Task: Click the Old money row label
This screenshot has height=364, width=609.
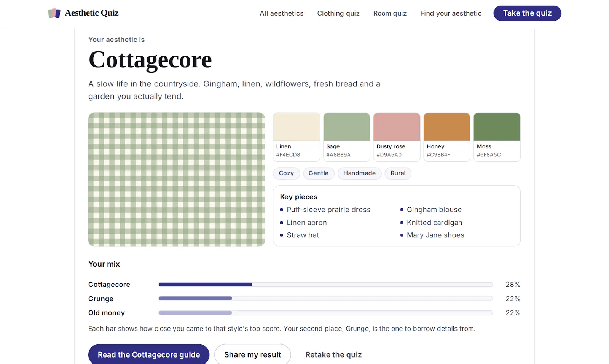Action: tap(107, 313)
